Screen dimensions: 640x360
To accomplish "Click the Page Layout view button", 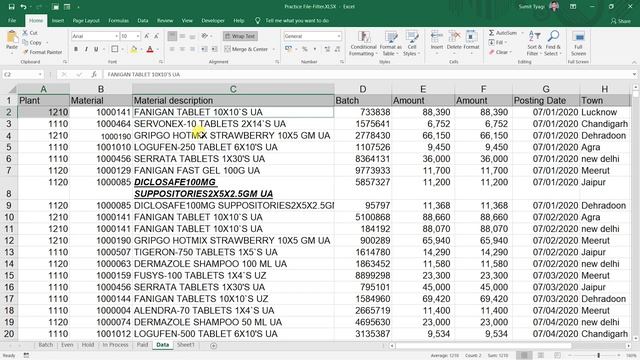I will tap(540, 356).
